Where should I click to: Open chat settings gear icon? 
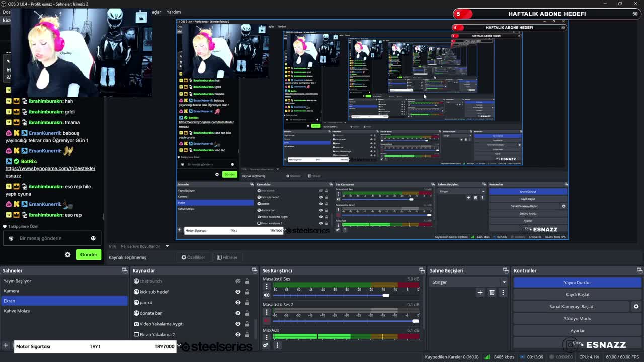(x=68, y=255)
